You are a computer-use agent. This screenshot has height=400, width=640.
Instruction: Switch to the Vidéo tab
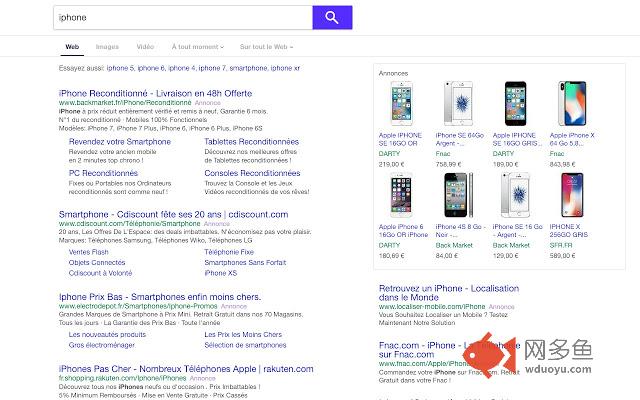point(145,47)
